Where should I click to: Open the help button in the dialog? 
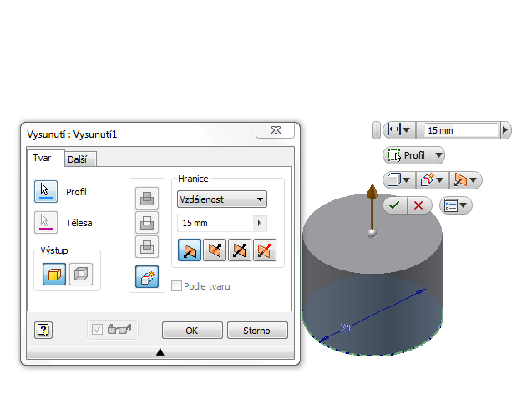coord(43,330)
